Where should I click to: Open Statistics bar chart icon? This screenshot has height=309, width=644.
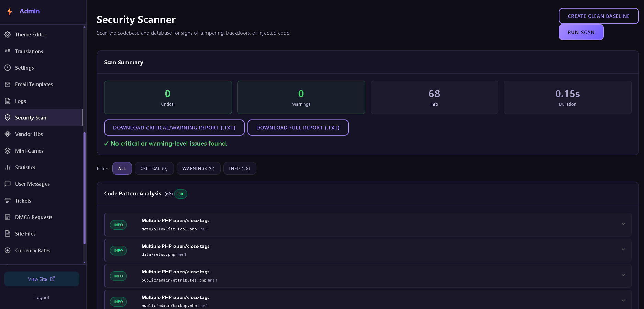pos(8,167)
